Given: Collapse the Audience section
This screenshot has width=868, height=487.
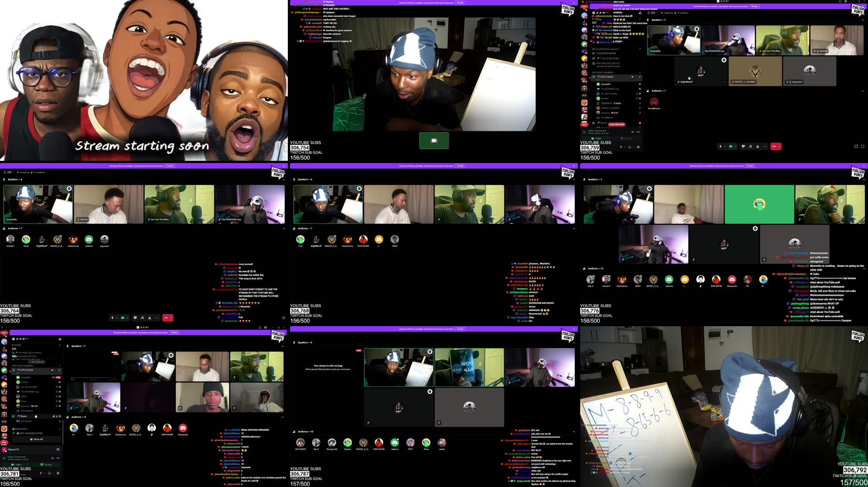Looking at the screenshot, I should coord(863,91).
